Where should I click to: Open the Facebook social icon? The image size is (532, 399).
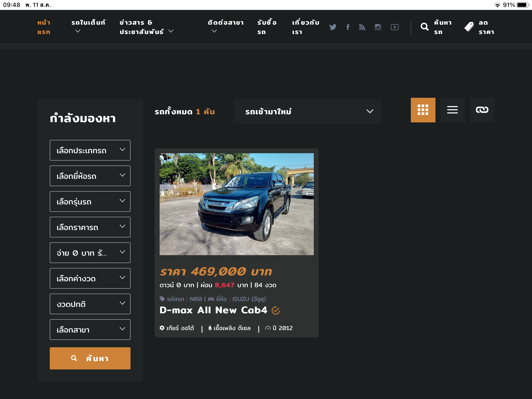click(348, 27)
